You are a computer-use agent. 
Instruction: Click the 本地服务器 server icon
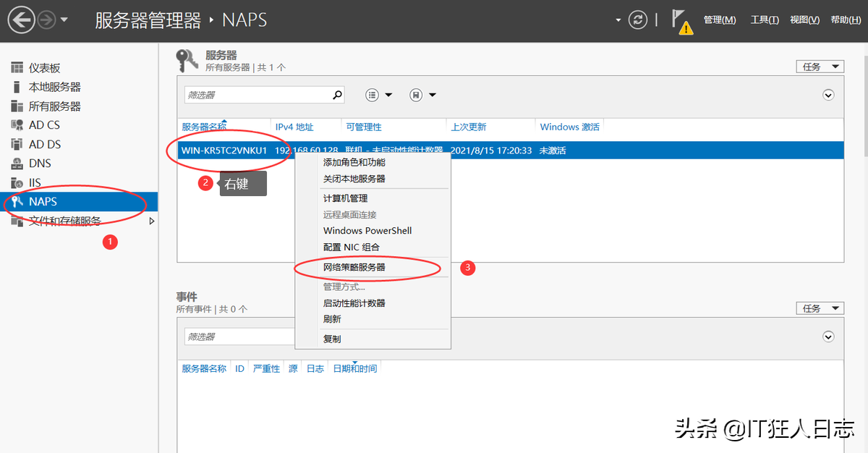coord(17,87)
